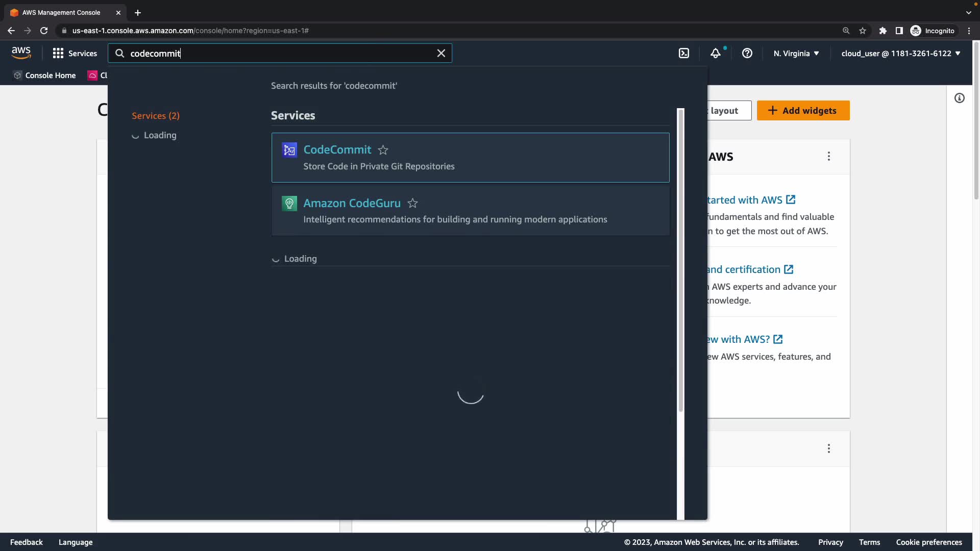The height and width of the screenshot is (551, 980).
Task: Click the CodeCommit service icon
Action: point(289,150)
